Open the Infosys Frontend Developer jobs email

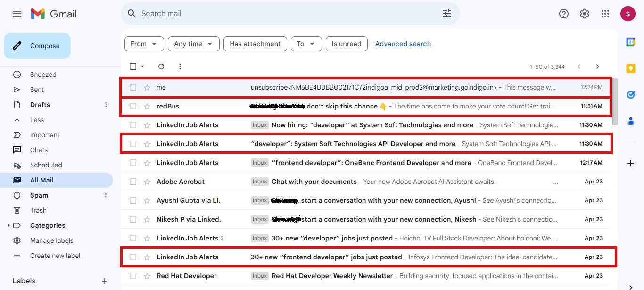(365, 257)
